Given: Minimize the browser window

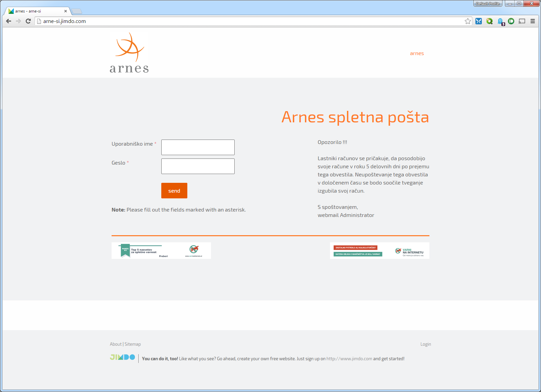Looking at the screenshot, I should point(510,4).
